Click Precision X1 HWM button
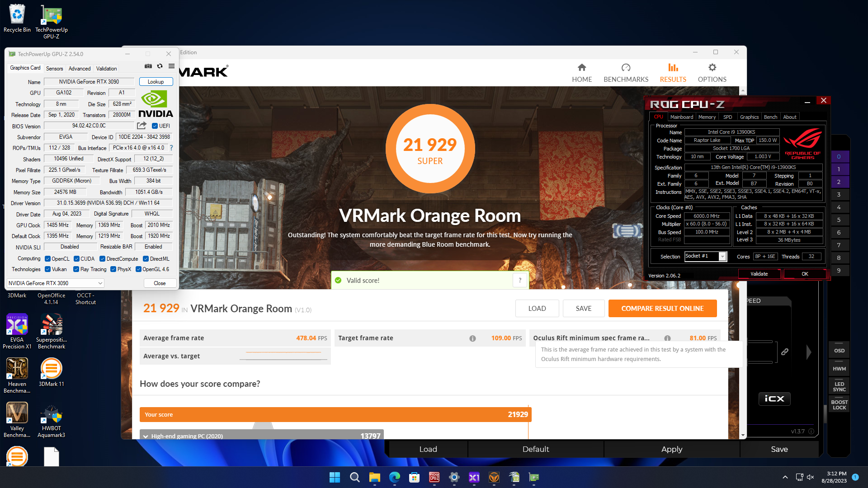 point(839,369)
